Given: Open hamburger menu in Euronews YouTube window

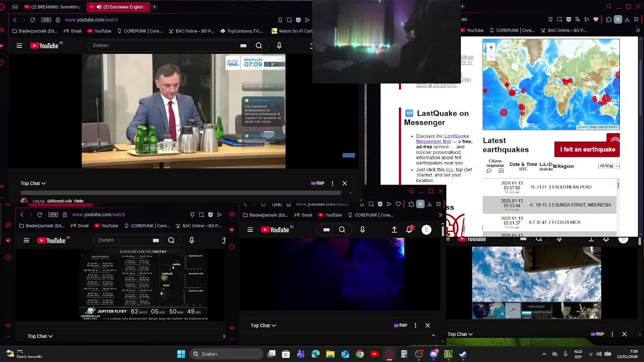Looking at the screenshot, I should 19,46.
